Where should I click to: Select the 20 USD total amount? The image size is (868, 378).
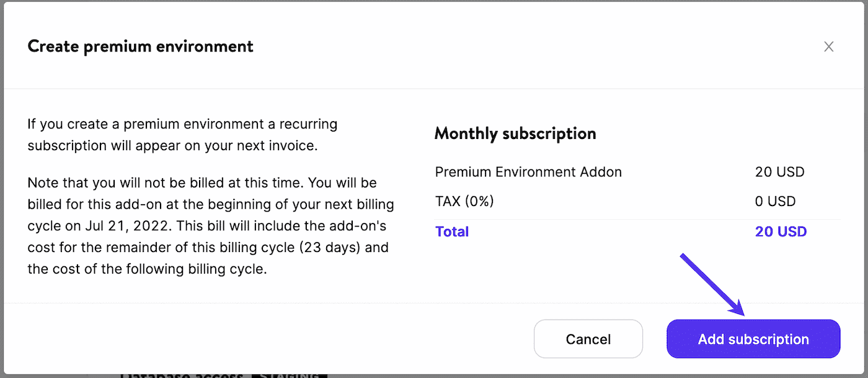[781, 232]
